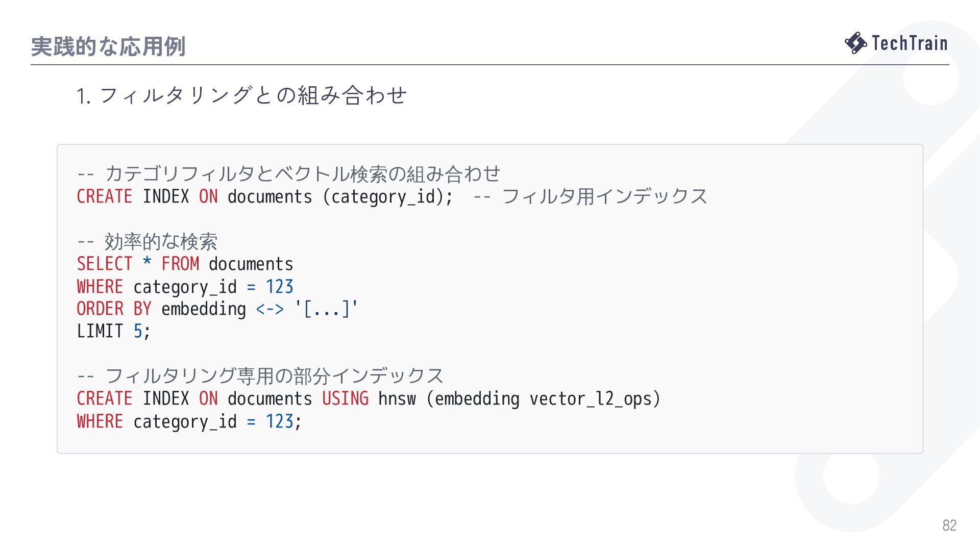Click the FROM keyword in the query
This screenshot has height=551, width=980.
click(180, 264)
